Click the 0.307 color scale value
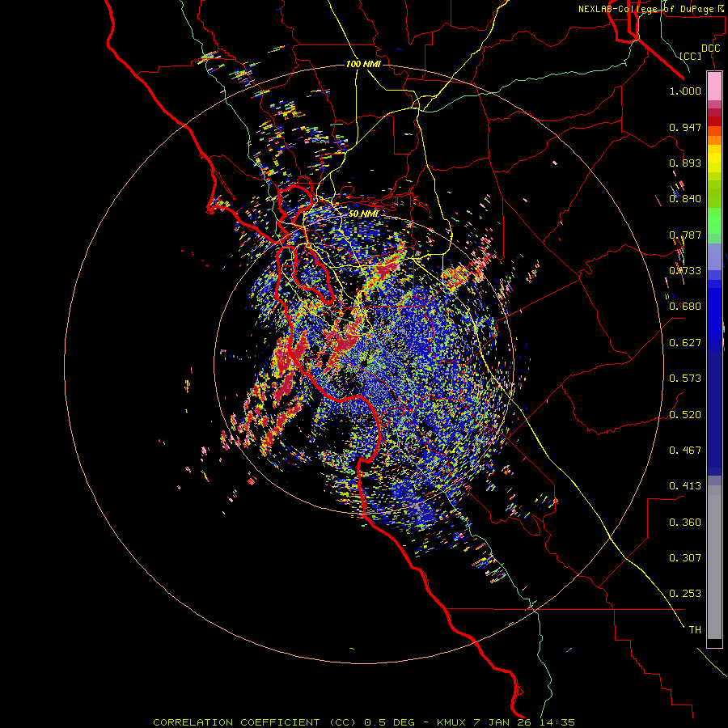 pyautogui.click(x=685, y=558)
